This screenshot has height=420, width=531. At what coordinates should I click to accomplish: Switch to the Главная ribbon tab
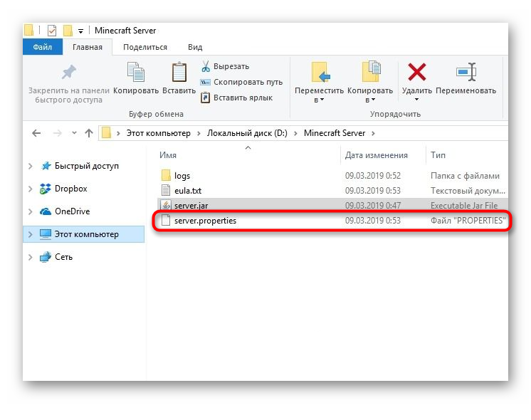(88, 47)
